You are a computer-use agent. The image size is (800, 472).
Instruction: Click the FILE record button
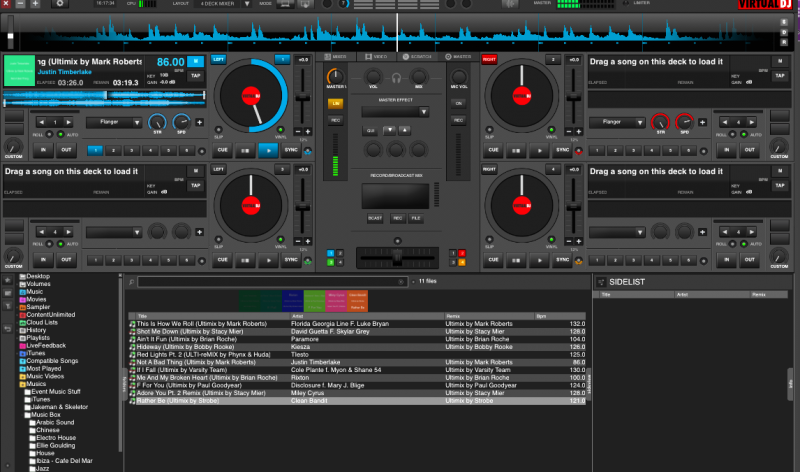416,218
